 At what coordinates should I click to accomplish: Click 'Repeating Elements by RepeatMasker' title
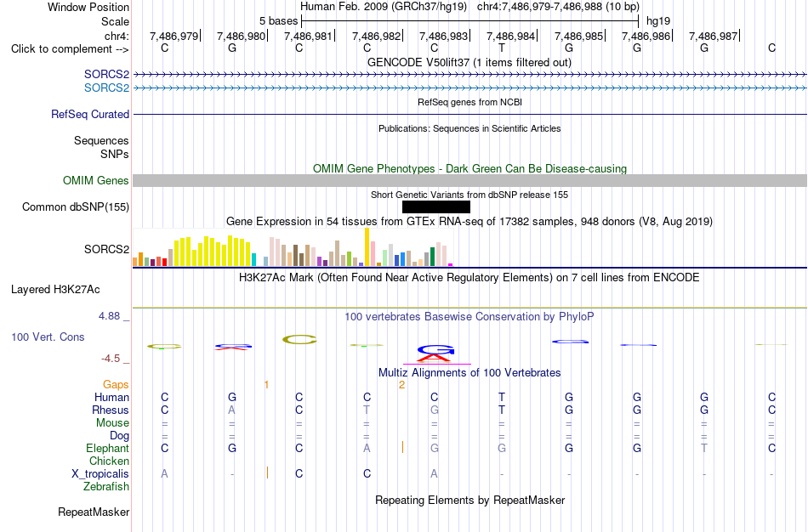click(x=470, y=500)
